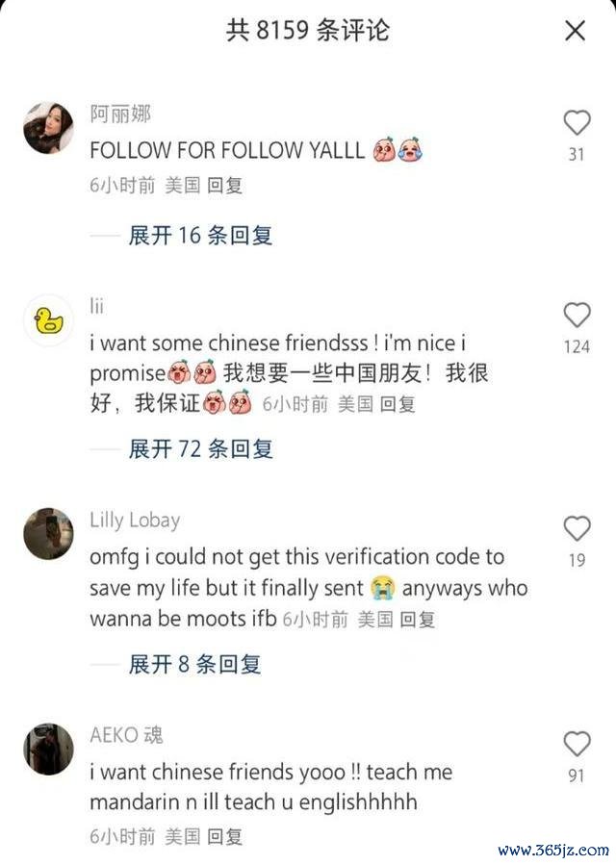Heart AEKO 魂's mandarin comment

coord(577,744)
